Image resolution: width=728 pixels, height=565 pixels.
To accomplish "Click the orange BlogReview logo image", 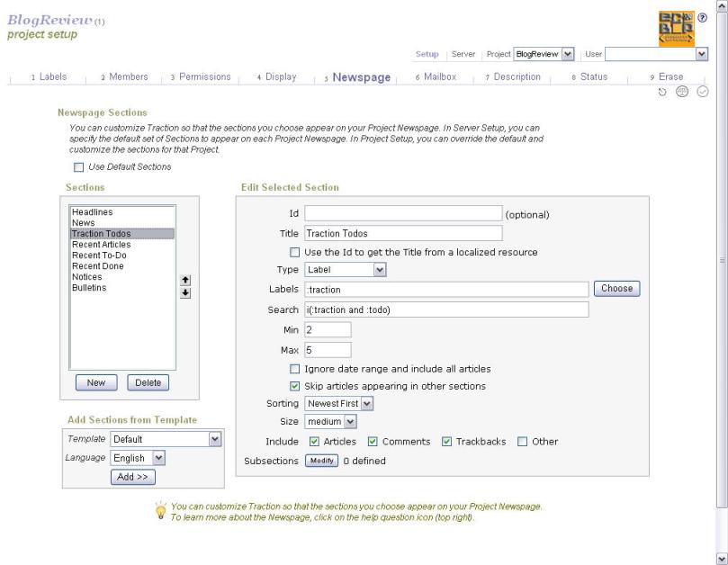I will [x=677, y=27].
